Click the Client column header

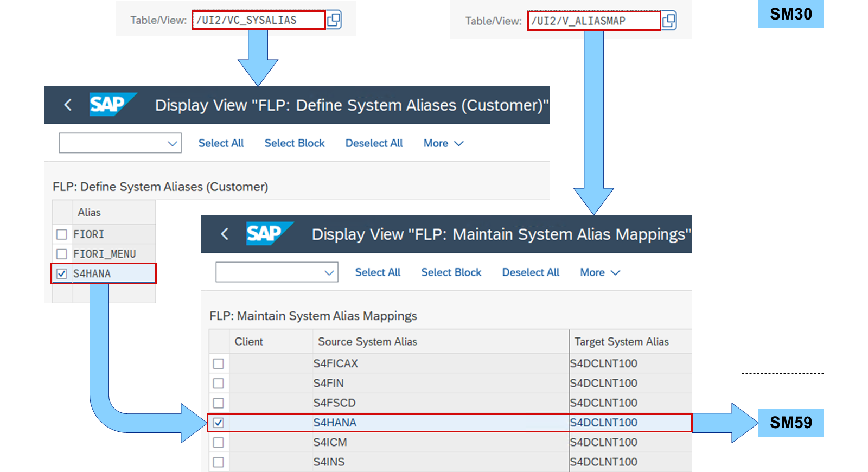pos(271,342)
